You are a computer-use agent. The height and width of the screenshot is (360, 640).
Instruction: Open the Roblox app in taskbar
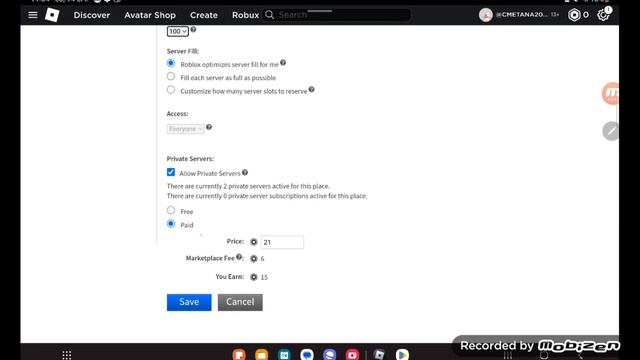click(379, 354)
